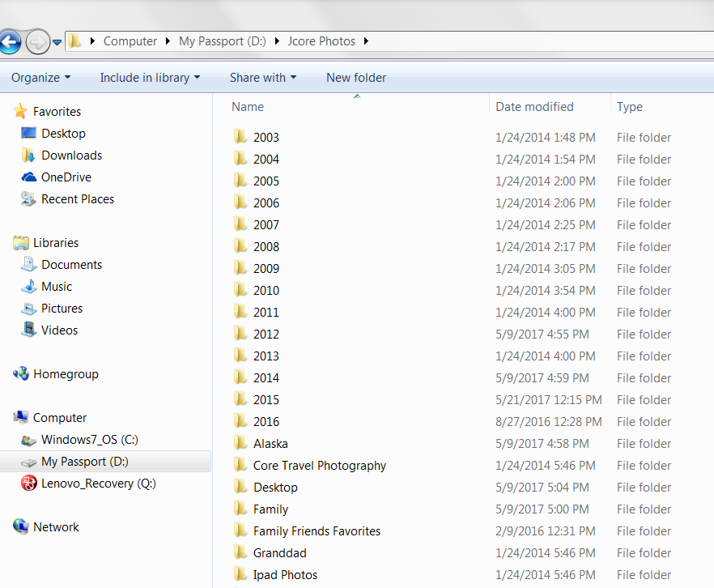Click the Homegroup icon
This screenshot has height=588, width=714.
click(21, 374)
